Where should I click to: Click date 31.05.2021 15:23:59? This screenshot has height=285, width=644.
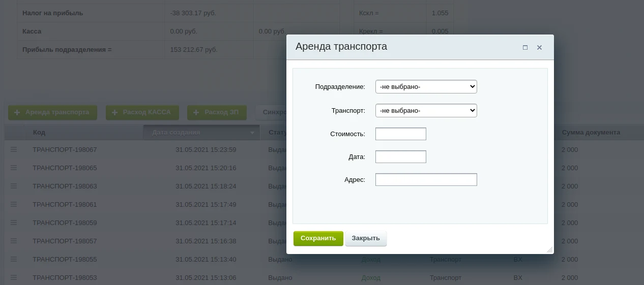tap(206, 150)
